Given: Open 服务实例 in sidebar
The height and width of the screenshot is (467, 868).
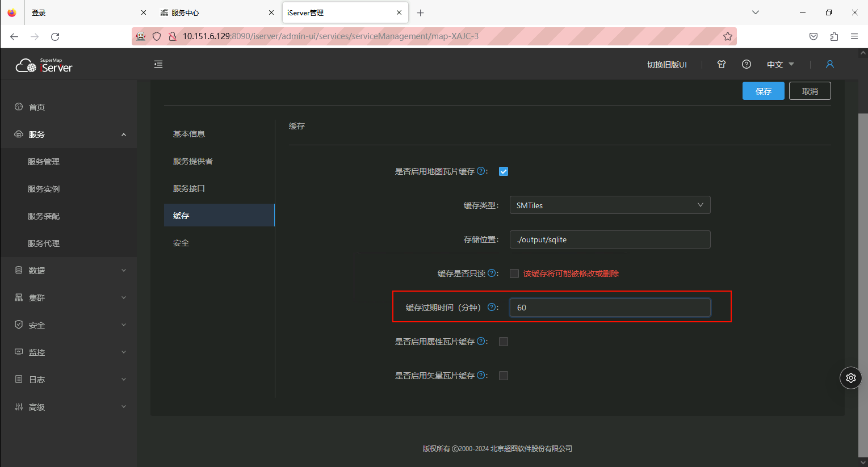Looking at the screenshot, I should (x=44, y=189).
